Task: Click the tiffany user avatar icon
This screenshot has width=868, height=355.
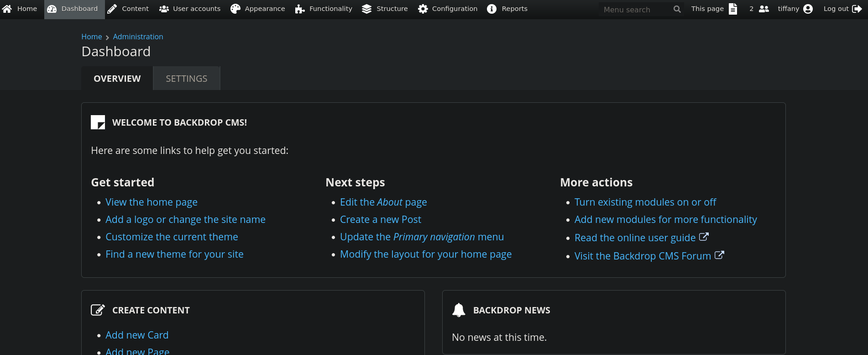Action: pos(808,9)
